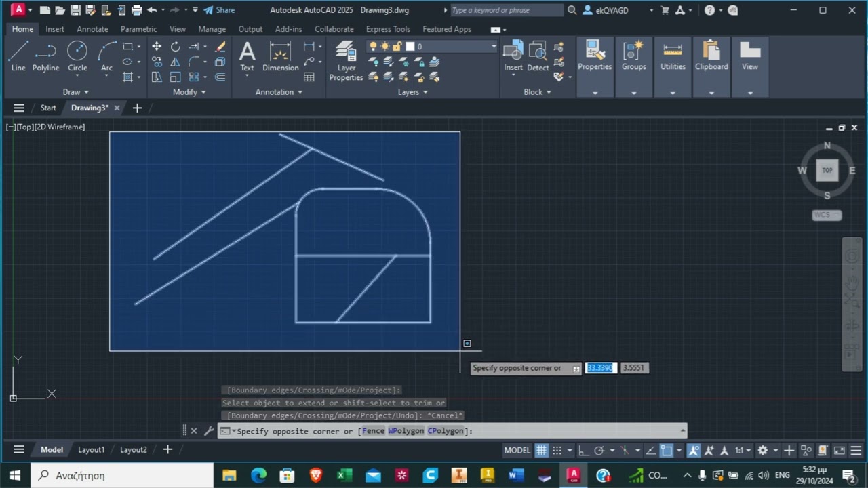
Task: Expand the Draw panel
Action: [x=76, y=92]
